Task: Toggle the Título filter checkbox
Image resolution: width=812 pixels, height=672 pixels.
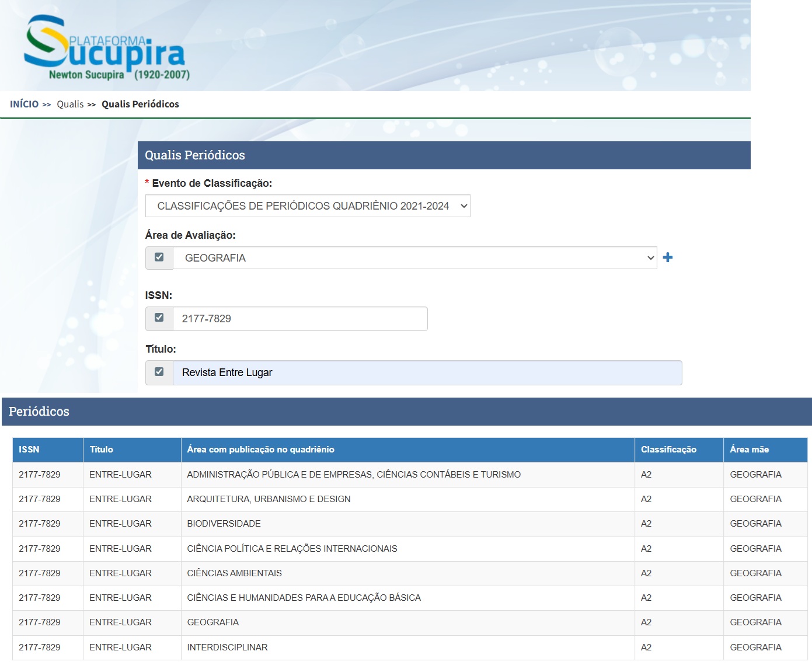Action: 159,372
